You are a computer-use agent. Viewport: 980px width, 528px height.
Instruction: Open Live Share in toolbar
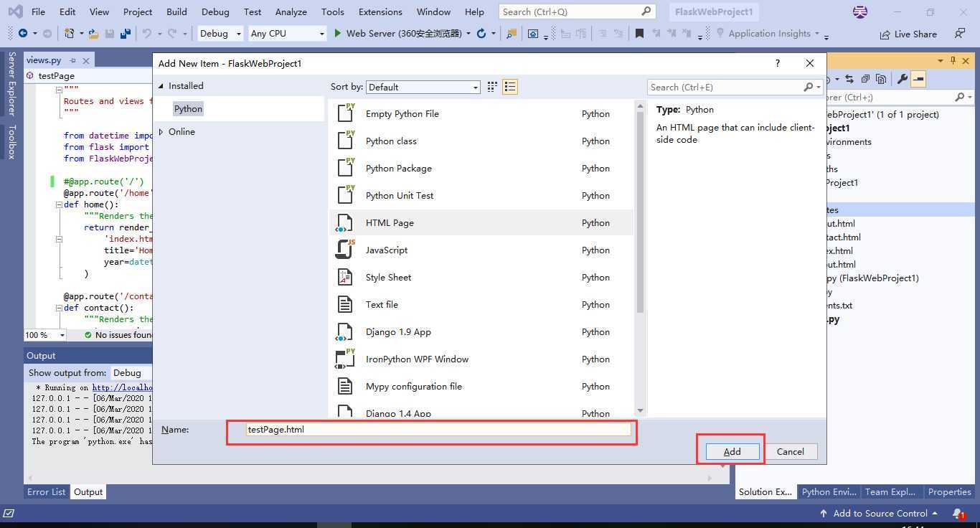908,34
